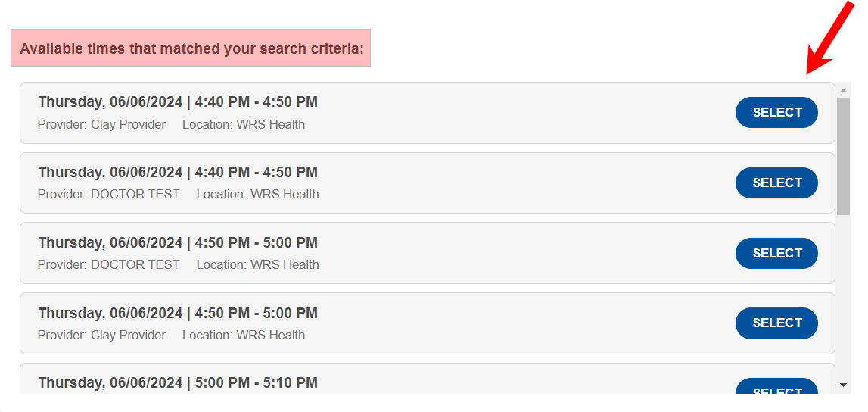This screenshot has height=412, width=868.
Task: Click 'Location: WRS Health' in the first slot
Action: click(244, 125)
